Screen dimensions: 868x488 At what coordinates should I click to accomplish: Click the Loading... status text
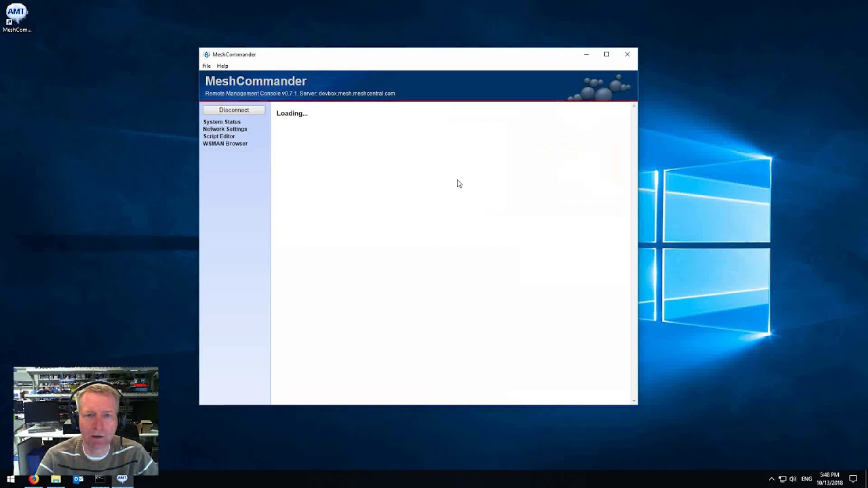292,113
